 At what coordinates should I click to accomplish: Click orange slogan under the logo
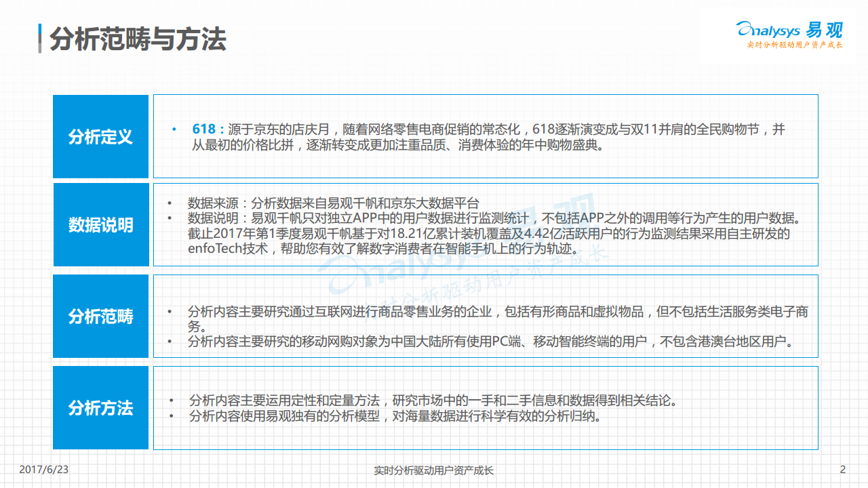click(794, 45)
